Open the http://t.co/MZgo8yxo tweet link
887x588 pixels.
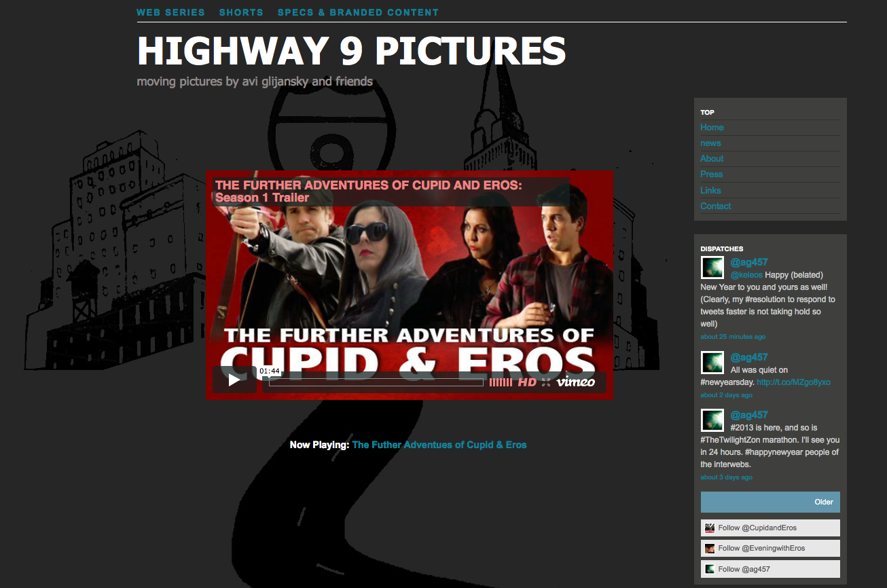pyautogui.click(x=792, y=382)
